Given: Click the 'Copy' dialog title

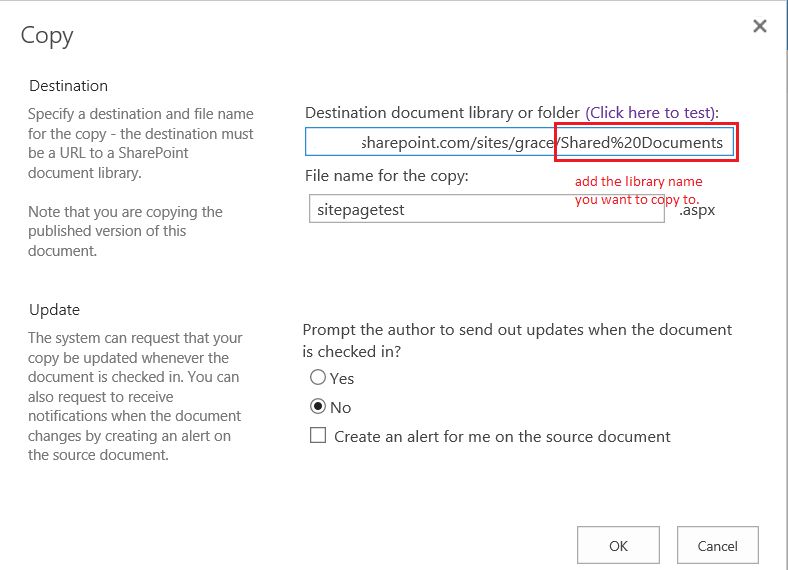Looking at the screenshot, I should 47,36.
